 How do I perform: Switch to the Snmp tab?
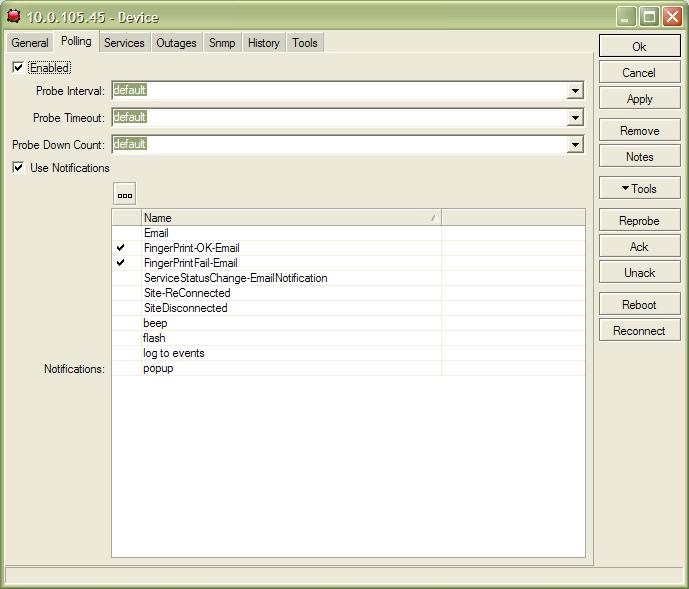tap(222, 43)
